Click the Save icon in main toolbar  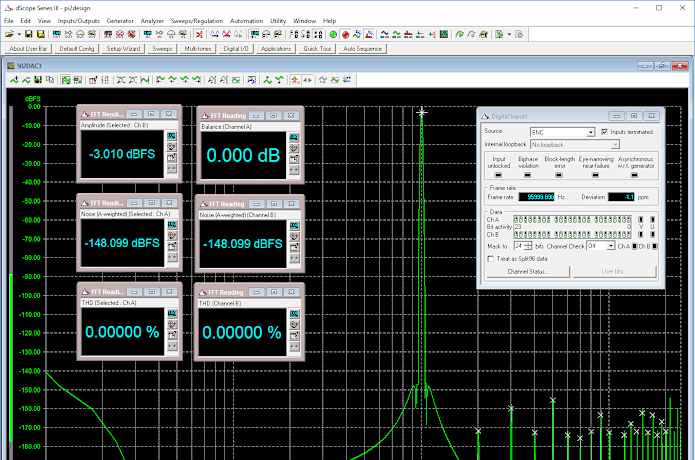click(26, 34)
